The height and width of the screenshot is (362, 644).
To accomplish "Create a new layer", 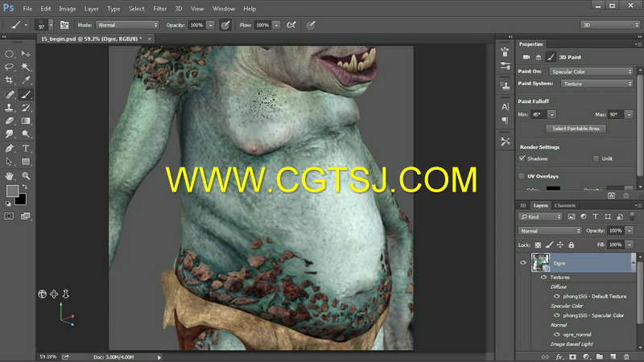I will (613, 356).
